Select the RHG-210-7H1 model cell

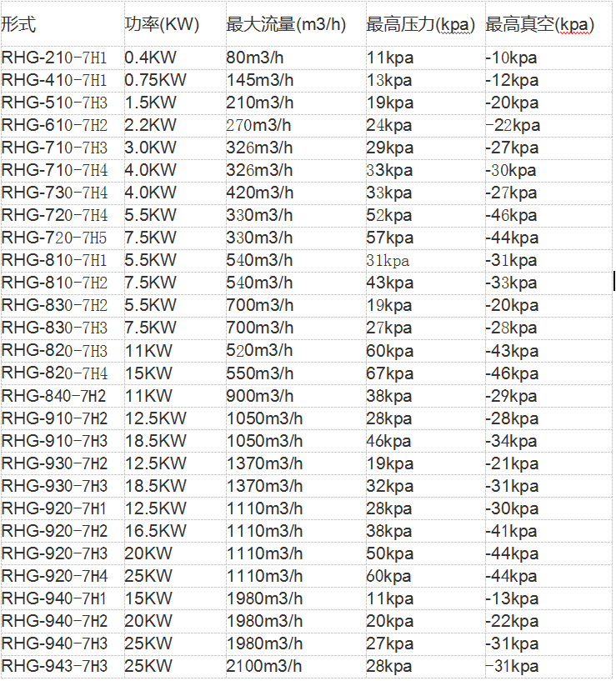(x=54, y=58)
